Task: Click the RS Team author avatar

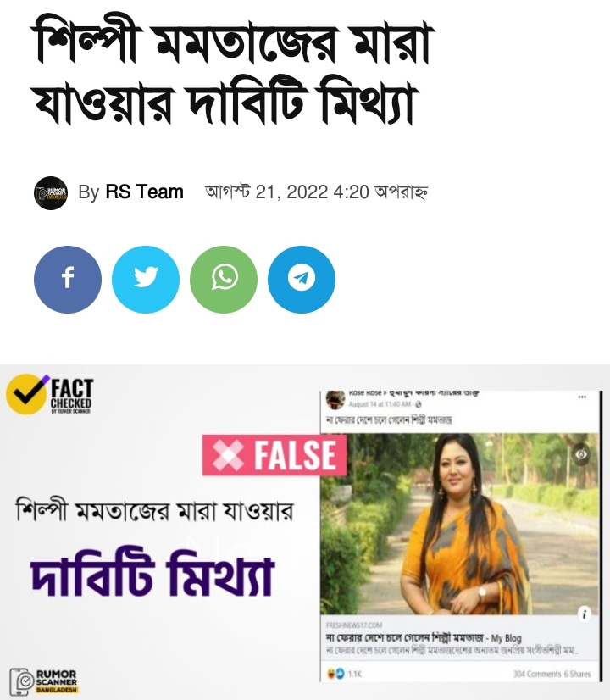Action: (51, 193)
